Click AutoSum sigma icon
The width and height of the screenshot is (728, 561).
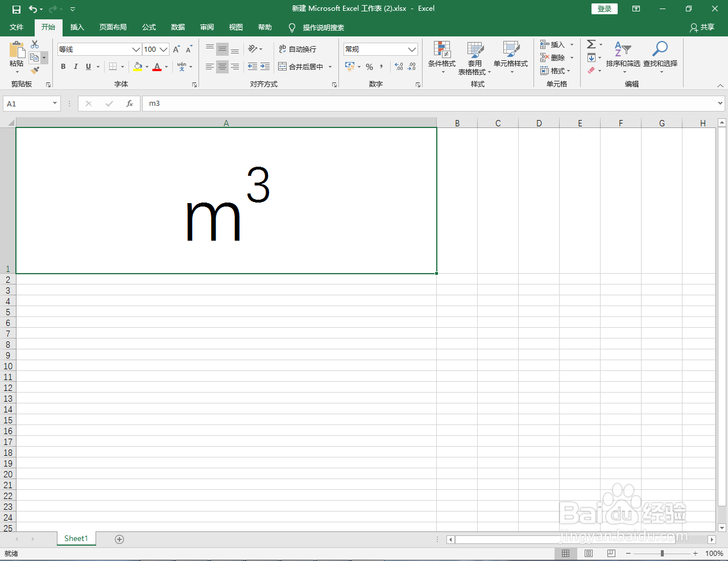(591, 44)
